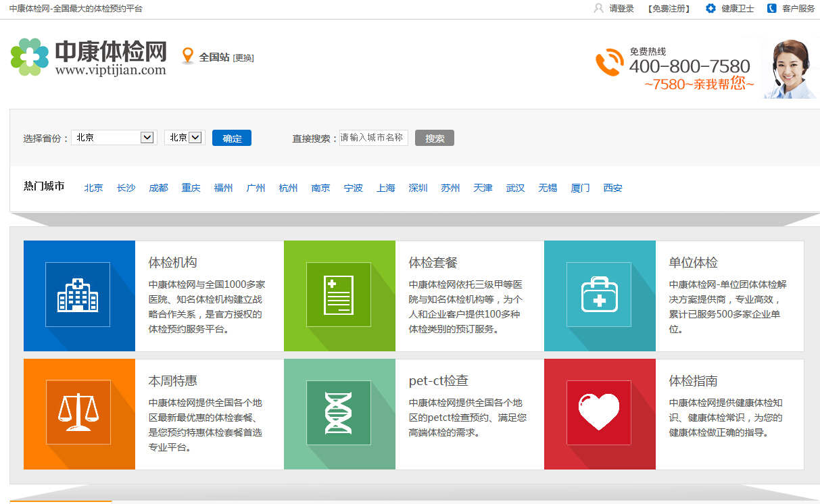Select hot city 长沙
The width and height of the screenshot is (820, 504).
tap(126, 188)
